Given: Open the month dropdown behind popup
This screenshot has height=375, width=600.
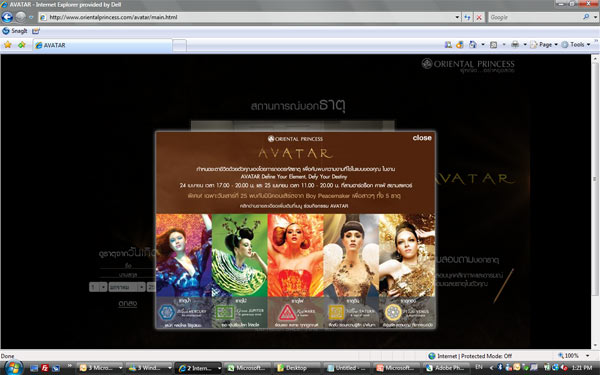Looking at the screenshot, I should click(127, 287).
